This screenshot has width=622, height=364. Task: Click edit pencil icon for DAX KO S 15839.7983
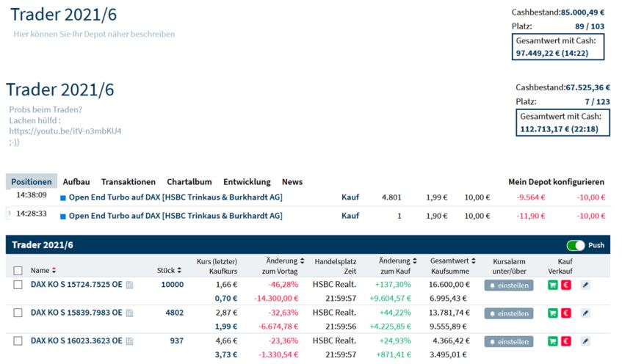click(585, 313)
